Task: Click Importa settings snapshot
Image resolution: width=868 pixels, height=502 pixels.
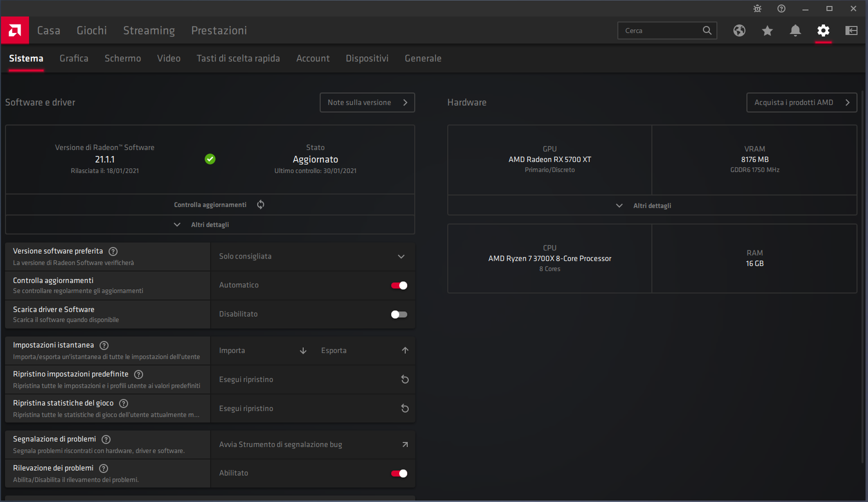Action: click(262, 350)
